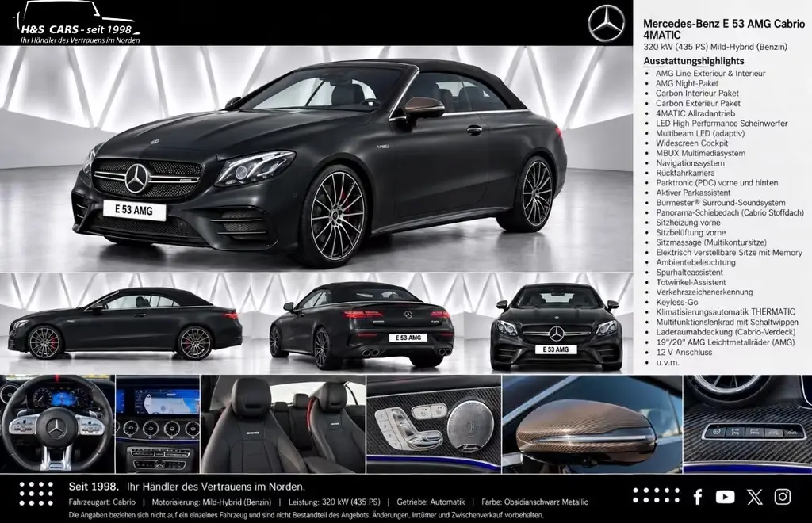The height and width of the screenshot is (523, 812).
Task: Open the Instagram icon
Action: coord(783,497)
